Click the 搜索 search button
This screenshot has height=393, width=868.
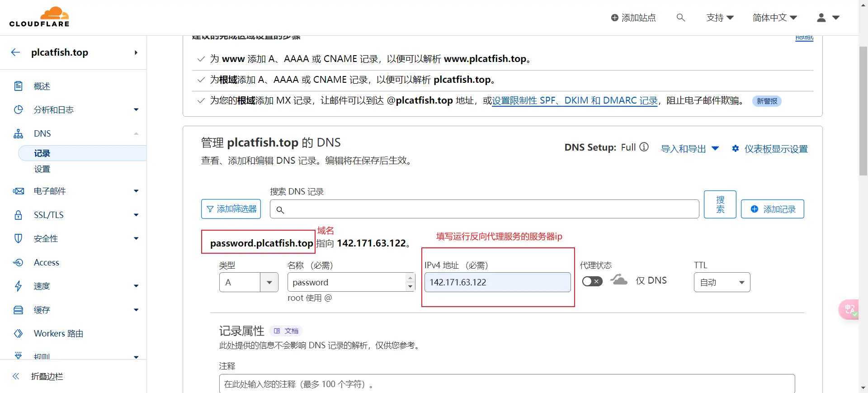coord(720,204)
